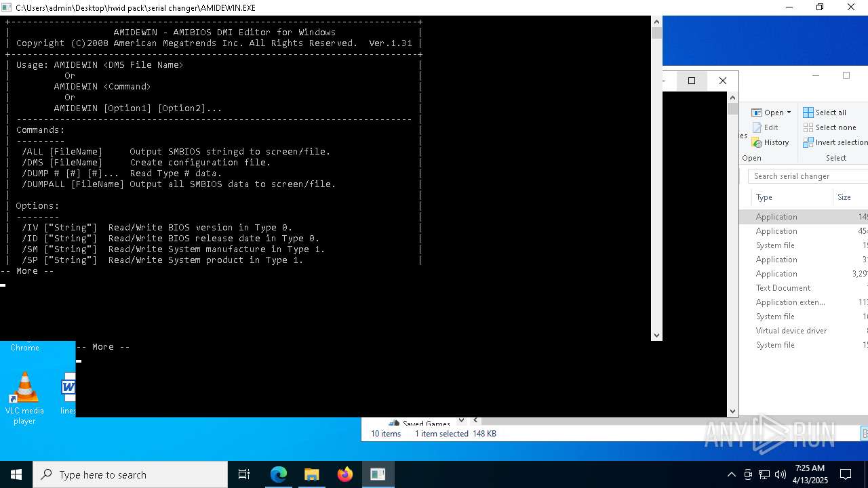Viewport: 868px width, 488px height.
Task: Click Select none in File Explorer ribbon
Action: coord(830,127)
